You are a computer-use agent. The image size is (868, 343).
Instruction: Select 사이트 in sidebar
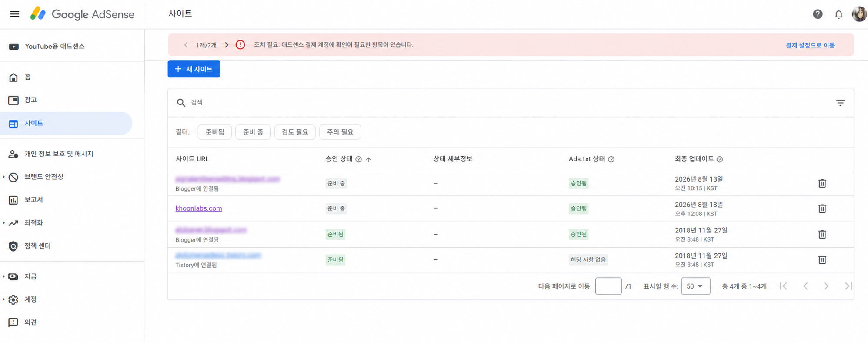click(66, 123)
